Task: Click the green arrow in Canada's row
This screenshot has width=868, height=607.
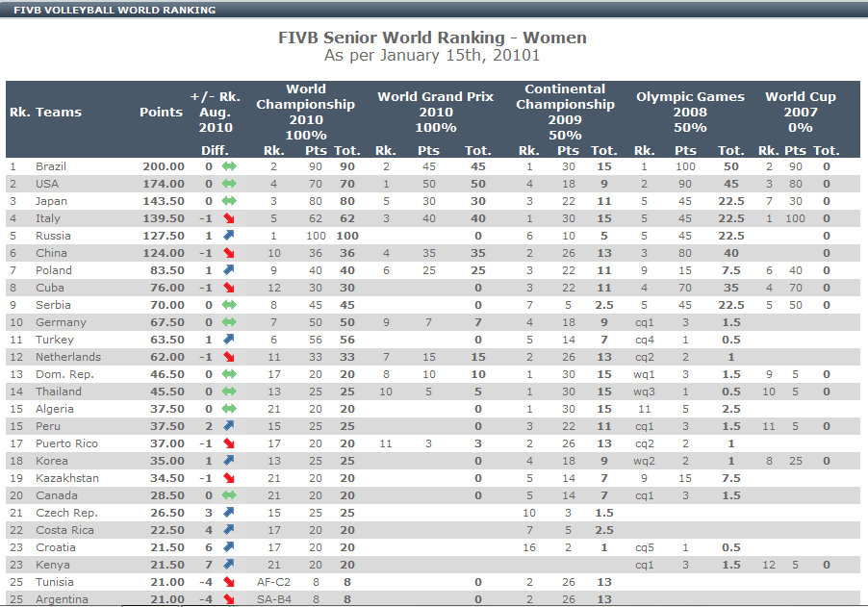Action: click(228, 495)
